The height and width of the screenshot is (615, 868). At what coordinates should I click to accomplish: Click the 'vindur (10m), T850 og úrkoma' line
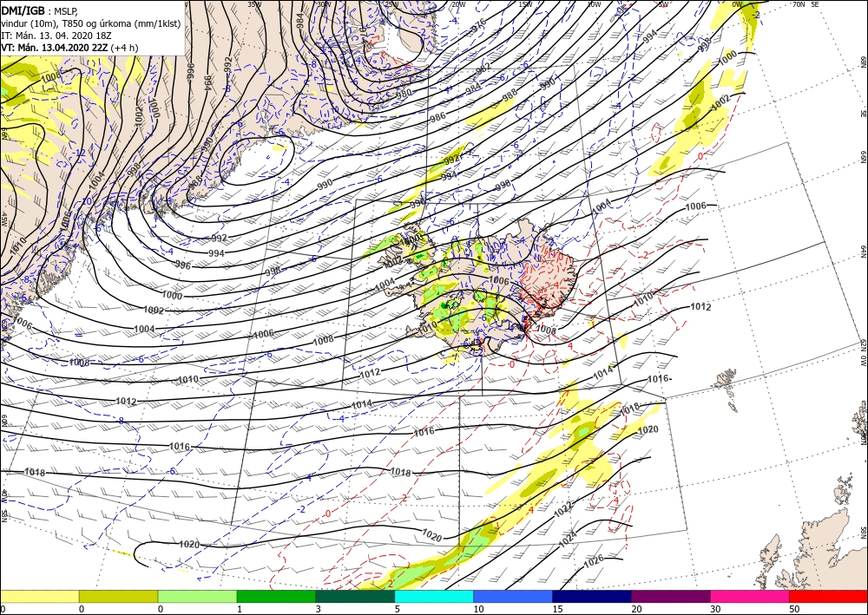pos(90,23)
